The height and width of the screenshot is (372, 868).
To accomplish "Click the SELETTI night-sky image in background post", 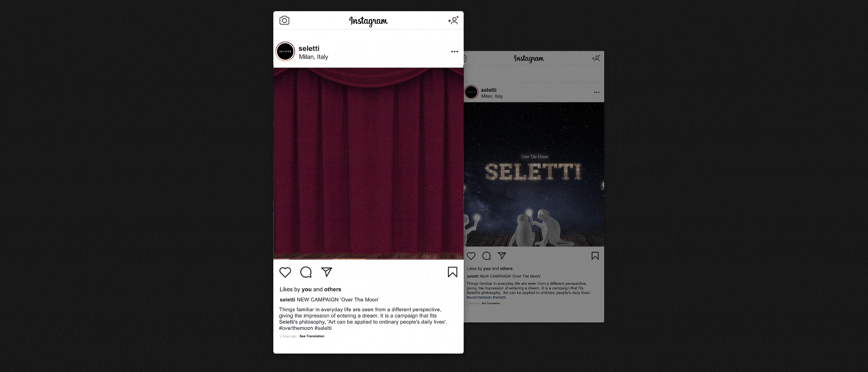I will (x=534, y=174).
